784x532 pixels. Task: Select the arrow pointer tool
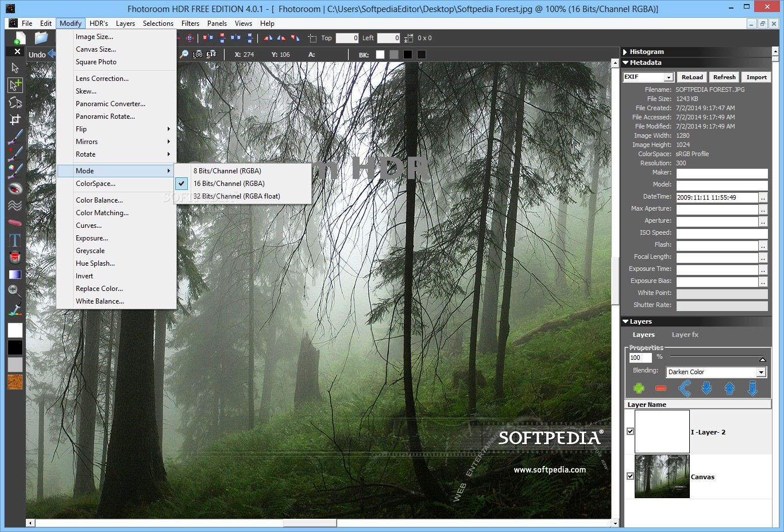click(16, 68)
